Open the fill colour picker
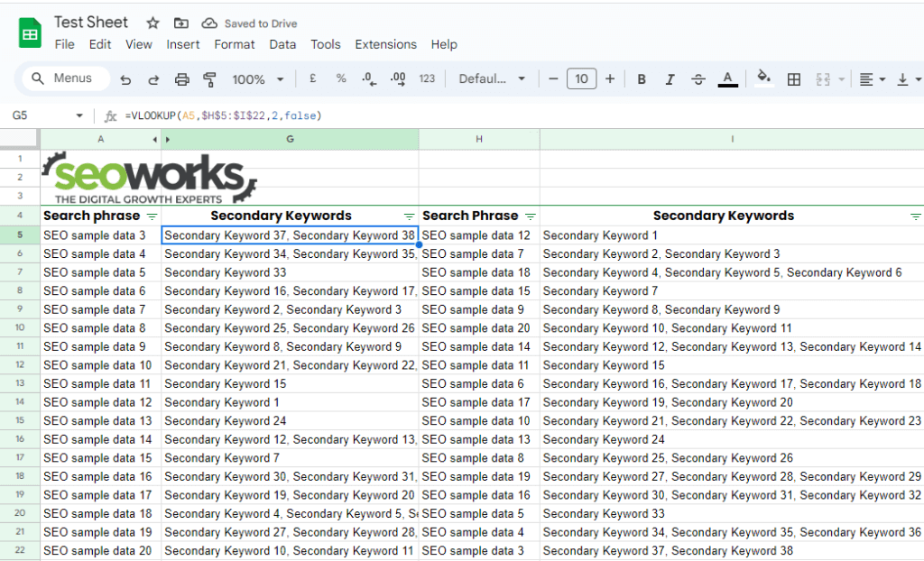The image size is (924, 561). pos(763,78)
